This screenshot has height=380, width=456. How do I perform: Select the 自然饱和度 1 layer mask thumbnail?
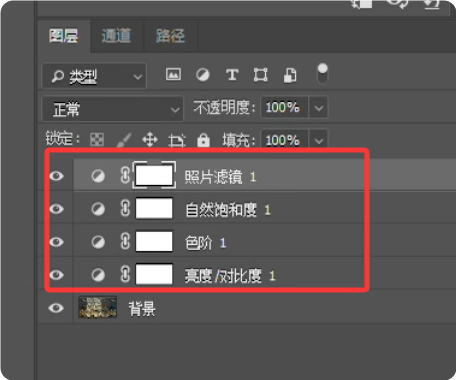tap(154, 208)
